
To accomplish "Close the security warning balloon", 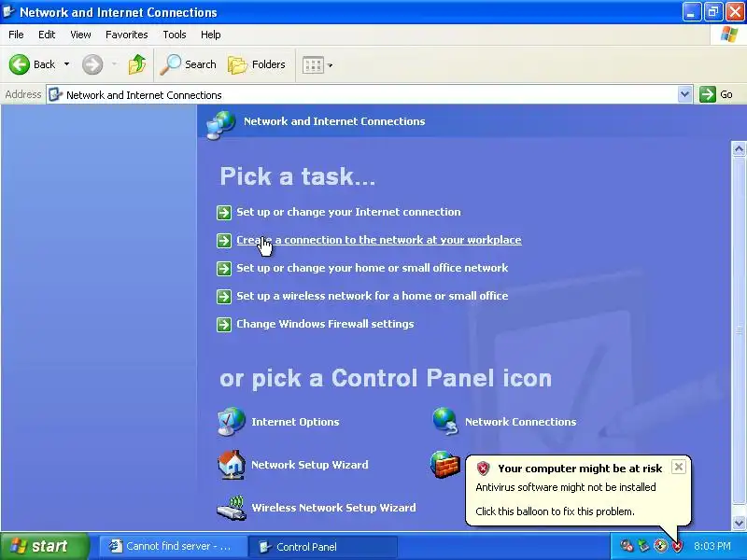I will click(x=679, y=467).
